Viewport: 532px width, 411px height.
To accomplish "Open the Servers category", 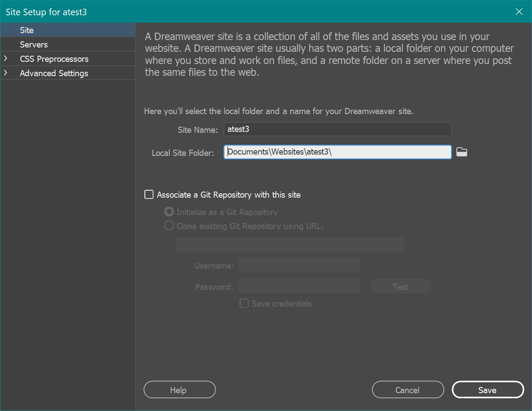I will [x=34, y=44].
